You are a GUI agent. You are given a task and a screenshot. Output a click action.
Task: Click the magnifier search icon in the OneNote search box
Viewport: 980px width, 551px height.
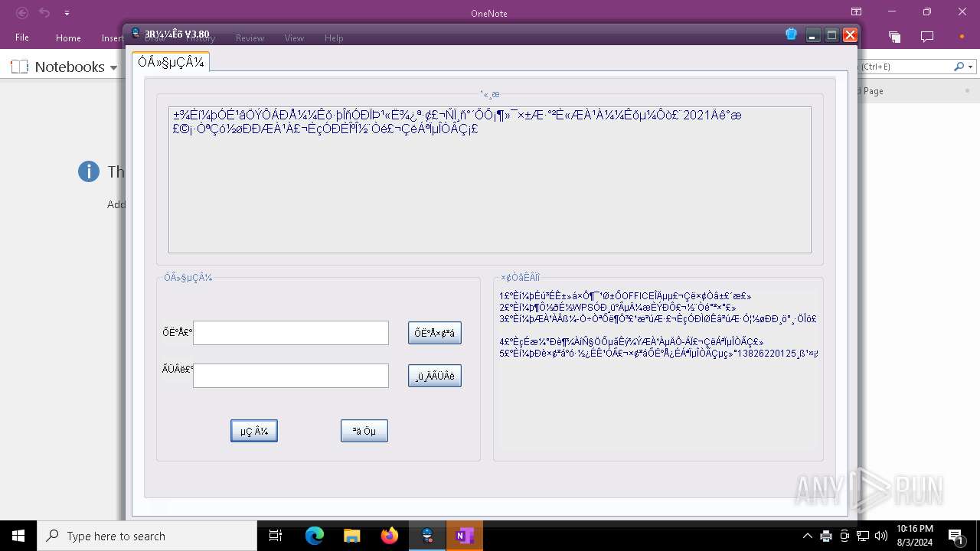(x=959, y=67)
